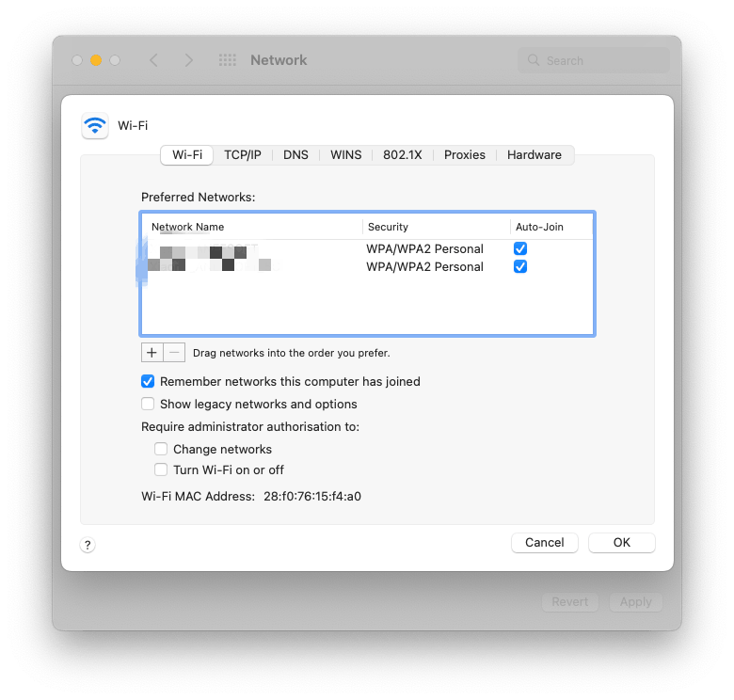
Task: Check the Change networks authorisation option
Action: point(161,449)
